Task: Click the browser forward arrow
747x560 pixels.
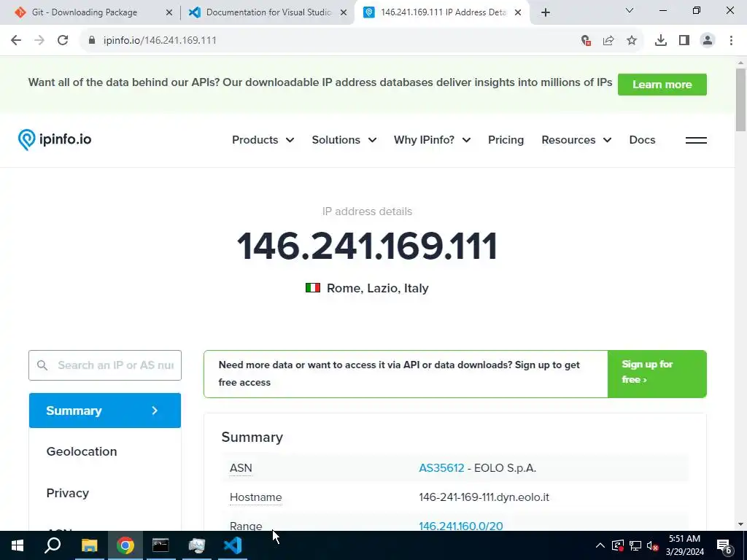Action: pos(39,41)
